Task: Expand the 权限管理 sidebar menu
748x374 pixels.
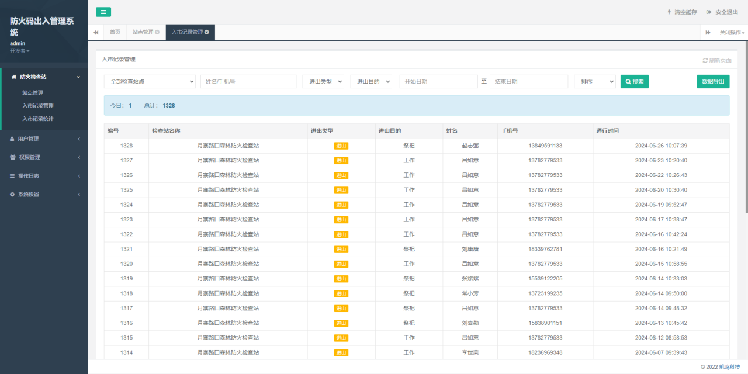Action: 45,157
